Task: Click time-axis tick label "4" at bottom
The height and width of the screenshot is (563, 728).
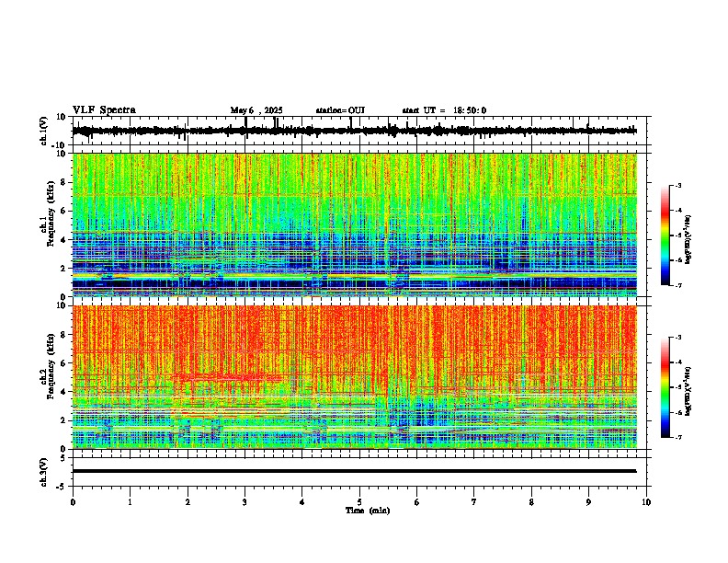Action: [x=302, y=502]
